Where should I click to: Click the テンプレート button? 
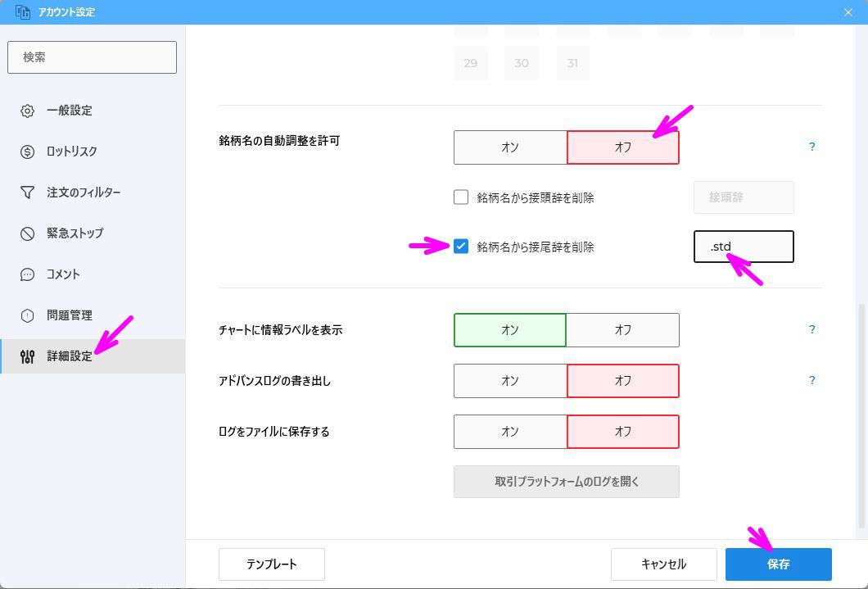(271, 564)
